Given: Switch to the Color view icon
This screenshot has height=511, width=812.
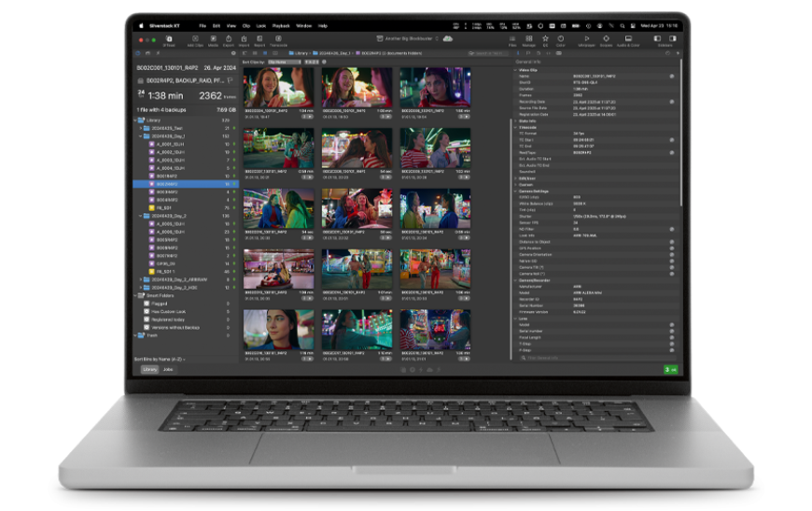Looking at the screenshot, I should click(x=560, y=40).
